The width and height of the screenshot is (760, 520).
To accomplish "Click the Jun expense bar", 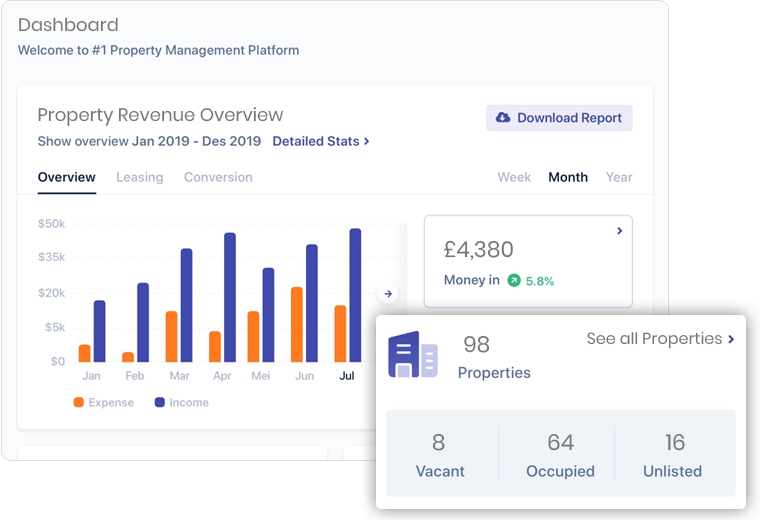I will click(x=297, y=324).
